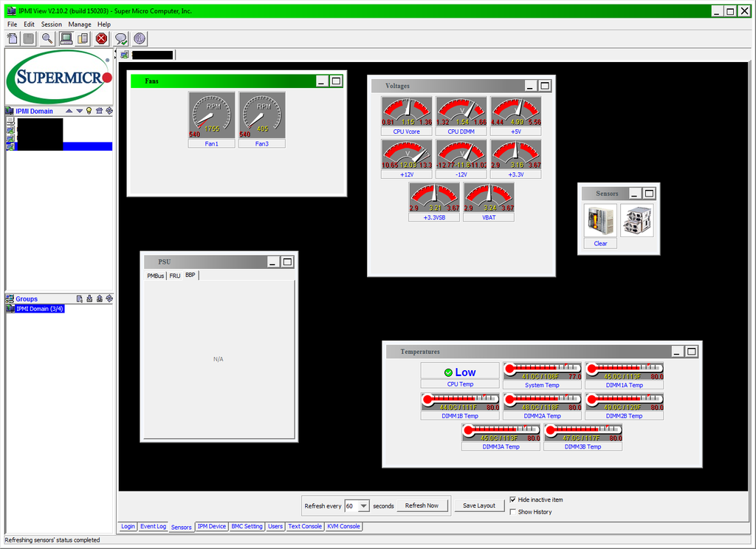Click the red X stop toolbar icon
This screenshot has width=756, height=549.
click(102, 38)
